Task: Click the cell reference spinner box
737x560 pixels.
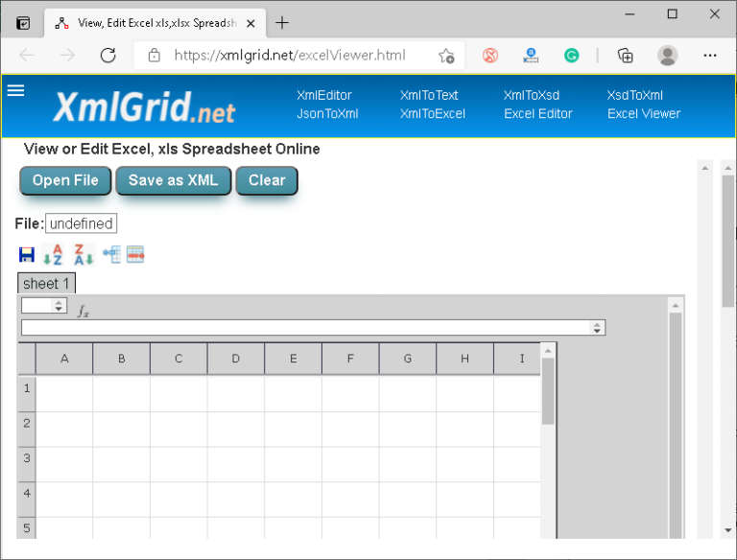Action: point(37,306)
